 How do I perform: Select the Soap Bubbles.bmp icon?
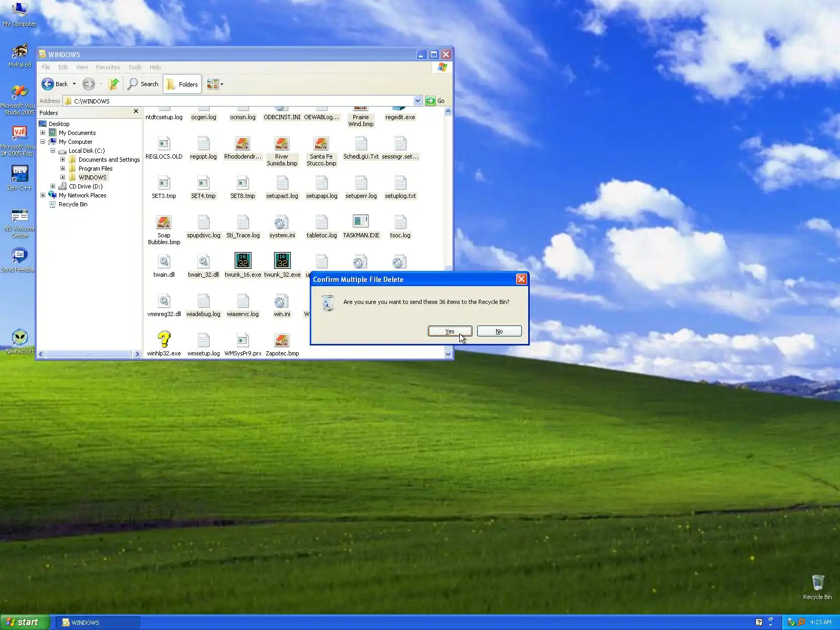pos(164,222)
